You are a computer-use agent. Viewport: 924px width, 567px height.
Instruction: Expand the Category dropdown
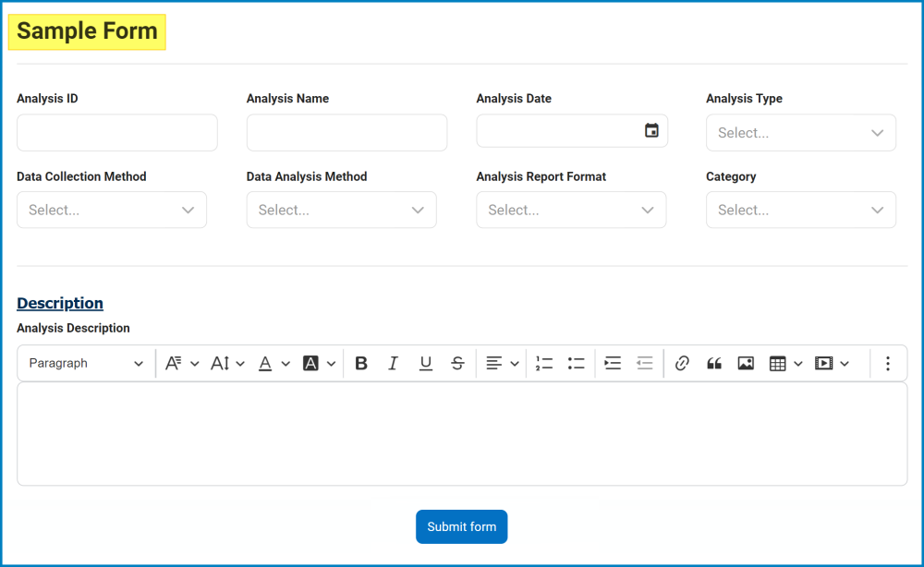(800, 210)
